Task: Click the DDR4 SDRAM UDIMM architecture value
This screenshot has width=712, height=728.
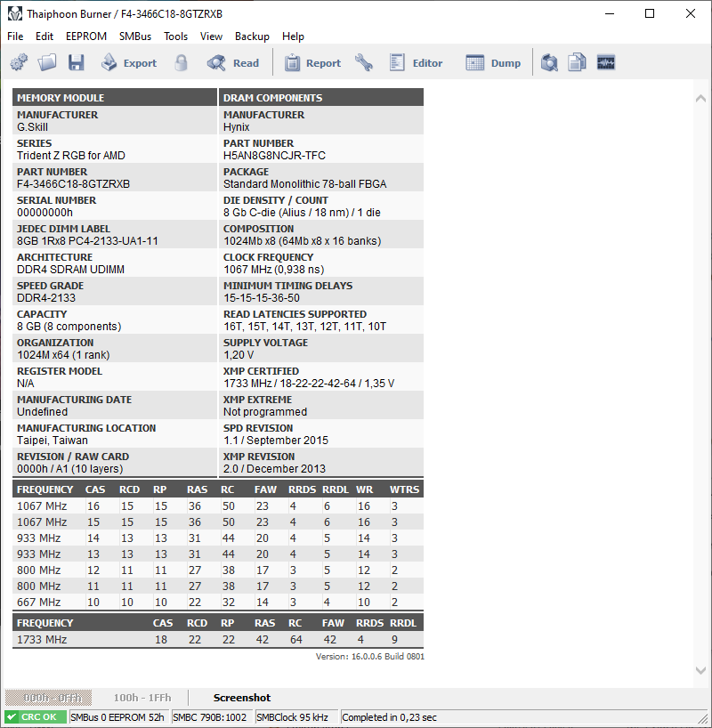Action: coord(70,270)
